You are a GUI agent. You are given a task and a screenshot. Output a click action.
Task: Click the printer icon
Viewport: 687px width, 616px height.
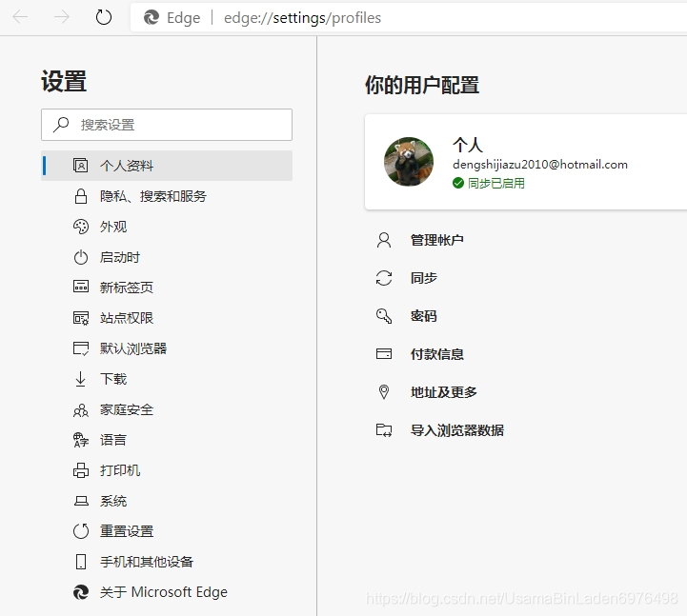[x=81, y=470]
